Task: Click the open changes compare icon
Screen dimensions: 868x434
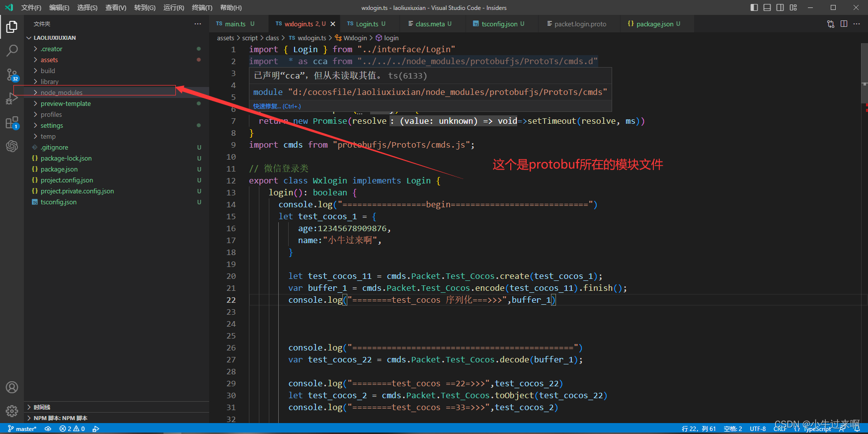Action: 831,24
